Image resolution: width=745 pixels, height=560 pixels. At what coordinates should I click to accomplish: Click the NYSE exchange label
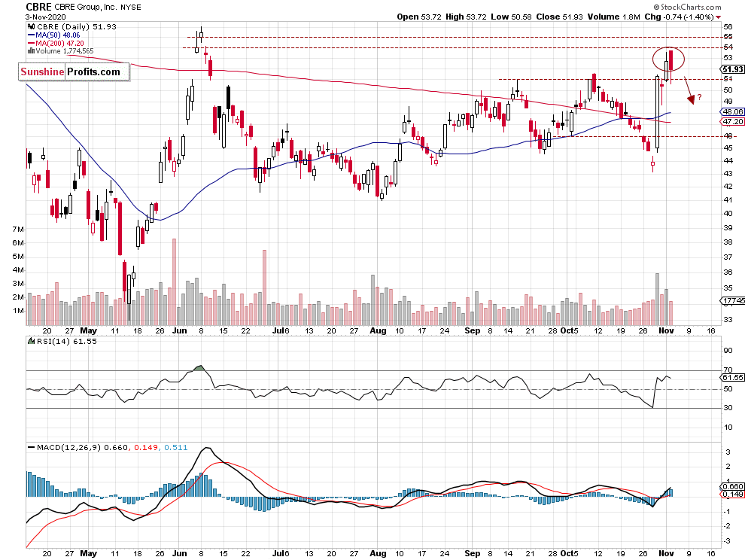click(132, 8)
